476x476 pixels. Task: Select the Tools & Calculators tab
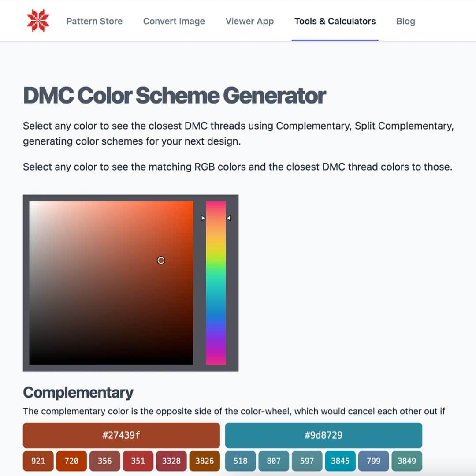(335, 21)
